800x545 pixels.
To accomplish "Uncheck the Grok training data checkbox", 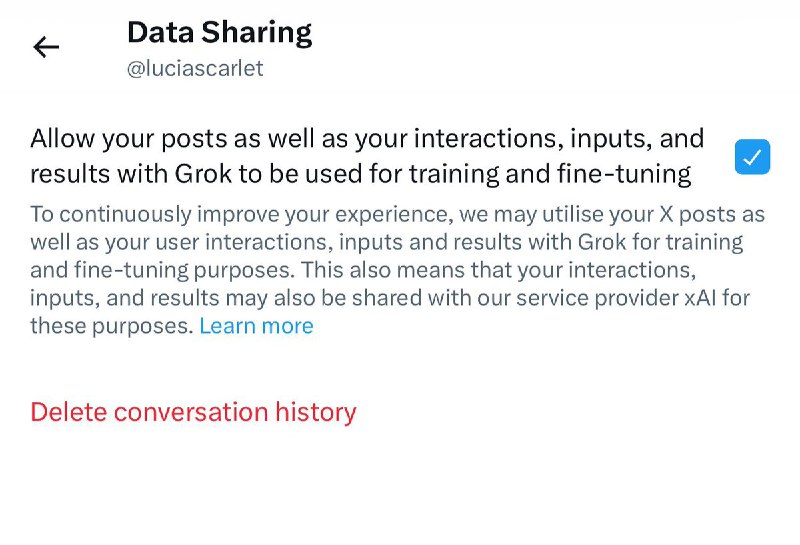I will [x=752, y=157].
